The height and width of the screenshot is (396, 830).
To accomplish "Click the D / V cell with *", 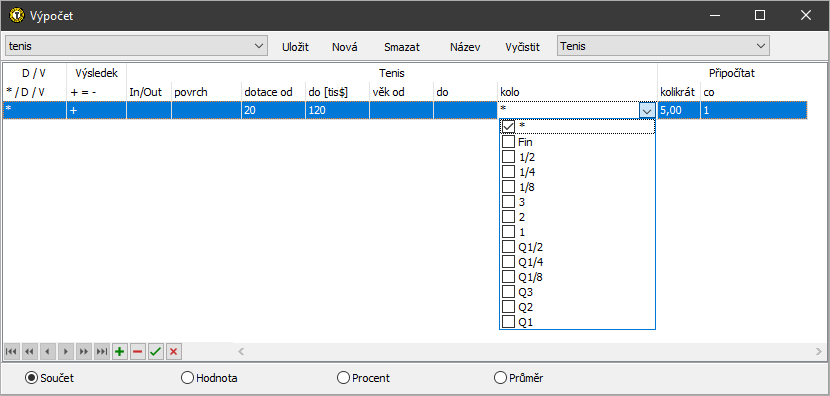I will point(34,110).
